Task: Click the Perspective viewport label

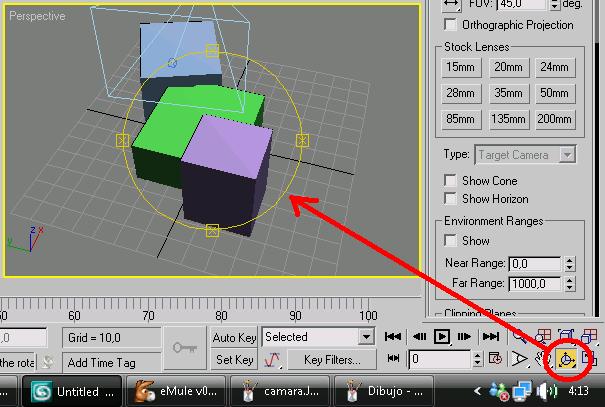Action: tap(37, 16)
